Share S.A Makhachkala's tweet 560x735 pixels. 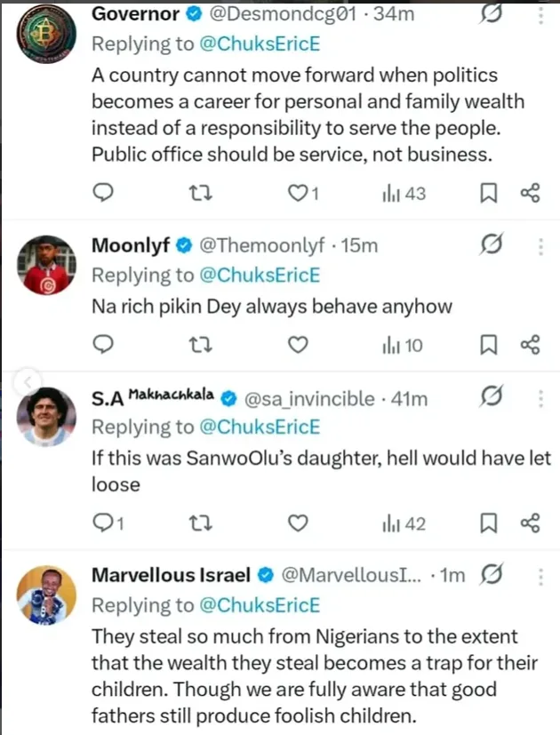(531, 524)
